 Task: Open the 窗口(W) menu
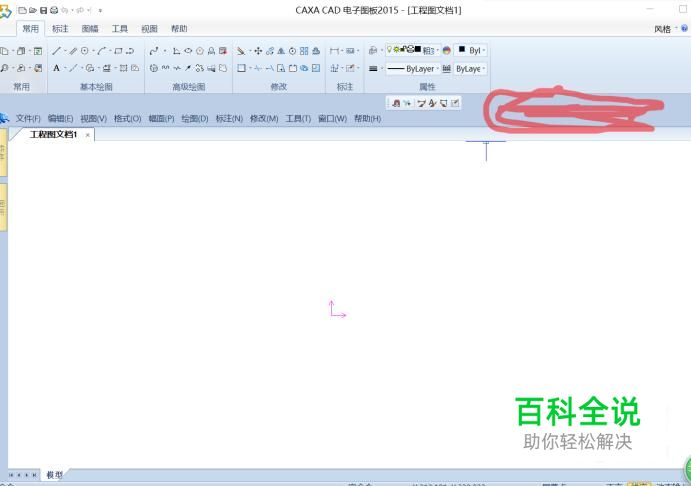[332, 119]
